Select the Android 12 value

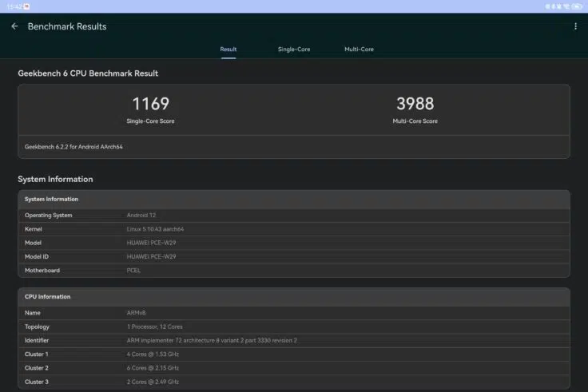pyautogui.click(x=141, y=215)
